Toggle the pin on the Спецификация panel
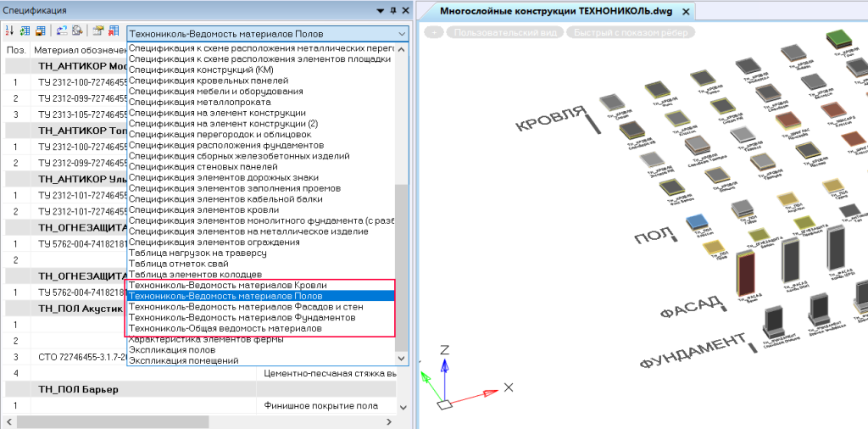This screenshot has width=868, height=429. pyautogui.click(x=393, y=10)
